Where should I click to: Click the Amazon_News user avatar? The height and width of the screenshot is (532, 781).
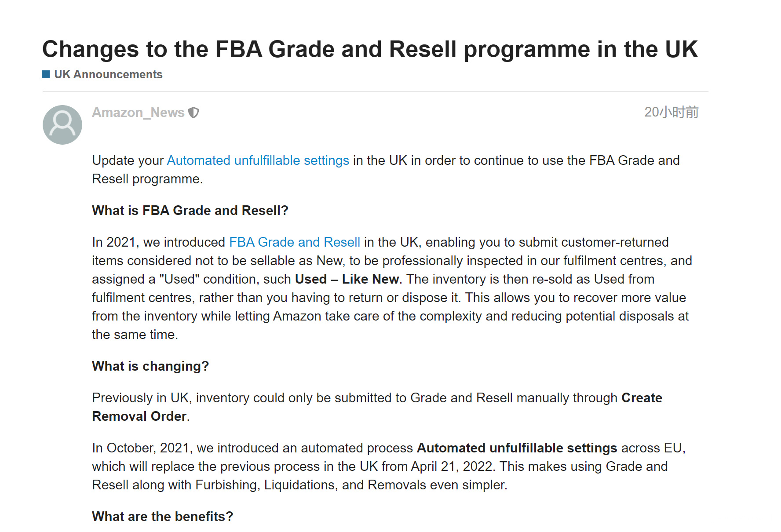click(x=62, y=125)
